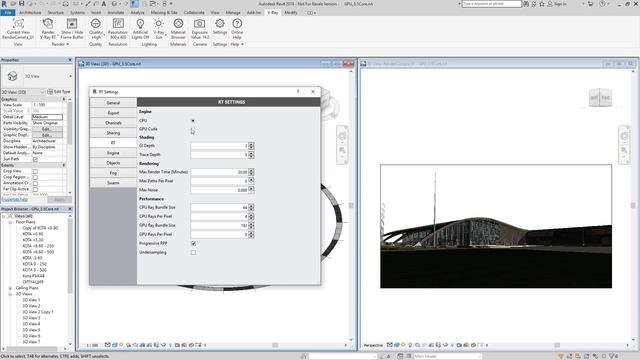Screen dimensions: 640x360
Task: Collapse the 3D Views tree node
Action: (10, 294)
